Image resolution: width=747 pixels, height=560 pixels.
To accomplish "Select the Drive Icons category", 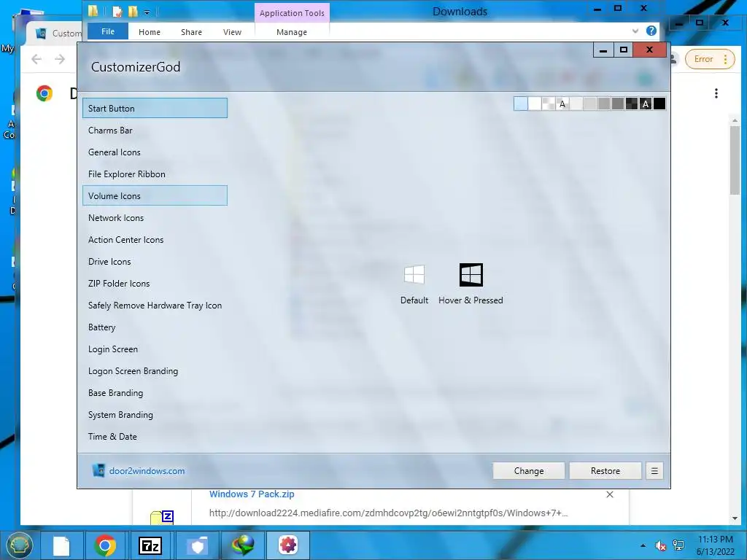I will click(x=155, y=262).
